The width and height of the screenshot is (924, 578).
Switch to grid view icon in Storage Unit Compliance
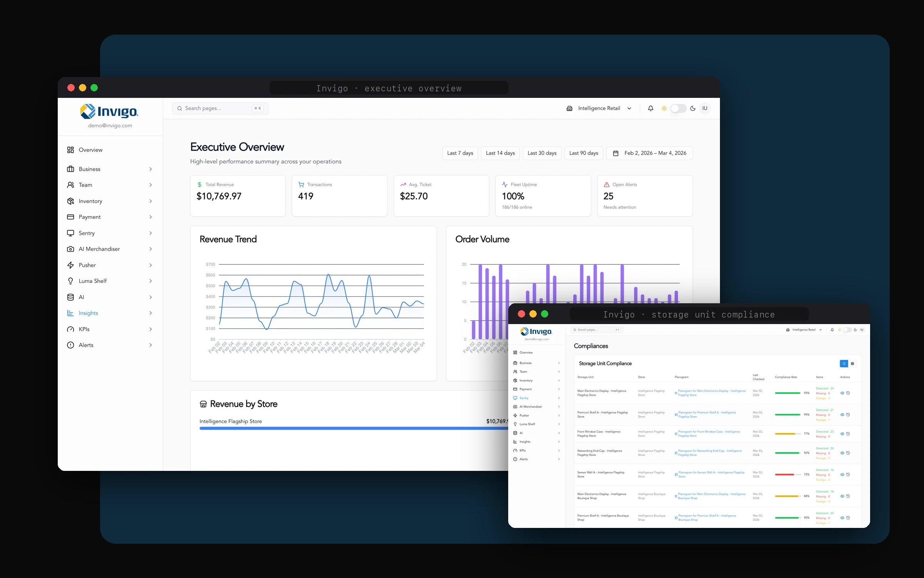point(852,364)
